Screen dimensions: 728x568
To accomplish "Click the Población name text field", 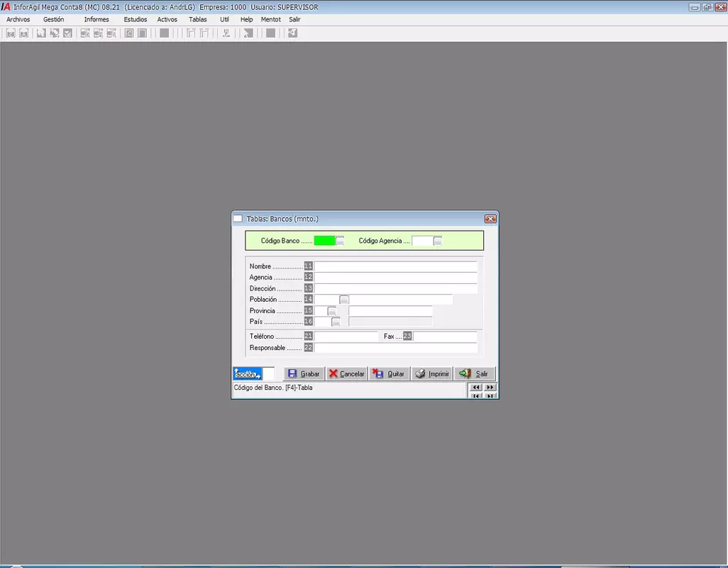I will 401,300.
